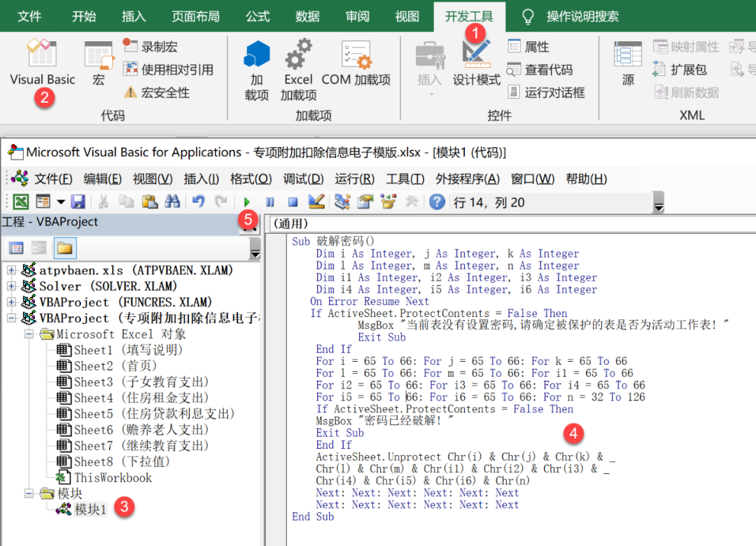
Task: Redo edit in VBA toolbar
Action: coord(220,202)
